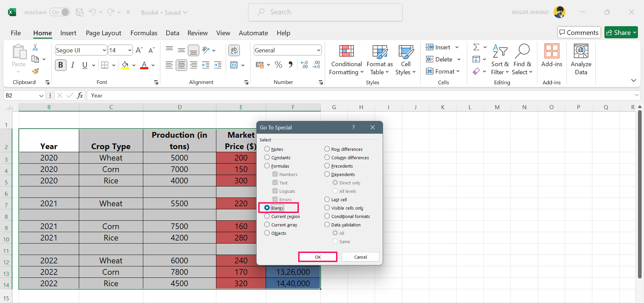644x303 pixels.
Task: Toggle the AutoSave switch
Action: tap(60, 12)
